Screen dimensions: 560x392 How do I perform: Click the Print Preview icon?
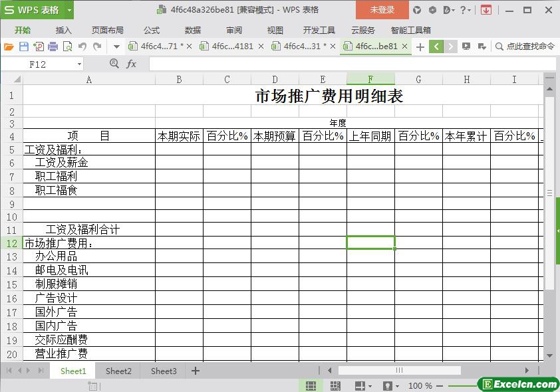tap(67, 47)
